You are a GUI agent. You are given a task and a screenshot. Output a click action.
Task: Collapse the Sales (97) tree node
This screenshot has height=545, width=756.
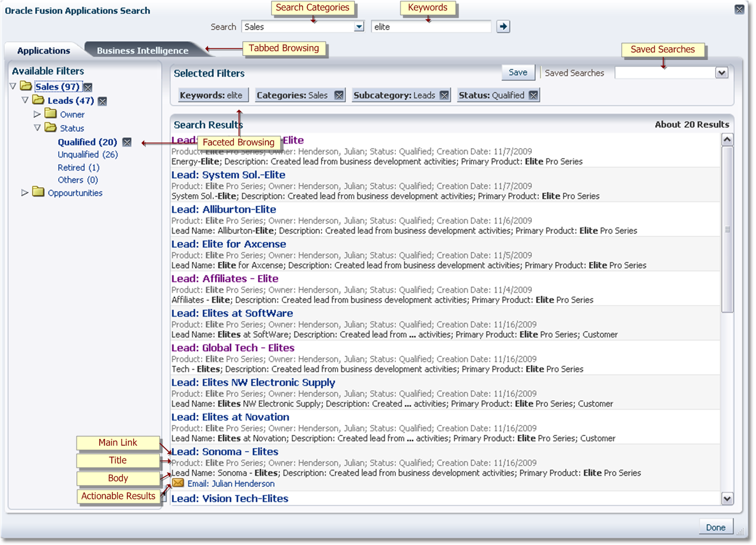pos(13,87)
